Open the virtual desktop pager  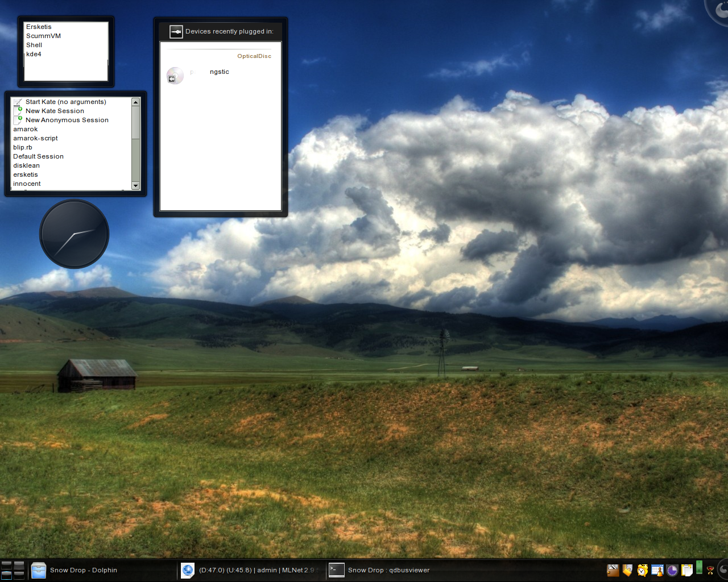[13, 569]
